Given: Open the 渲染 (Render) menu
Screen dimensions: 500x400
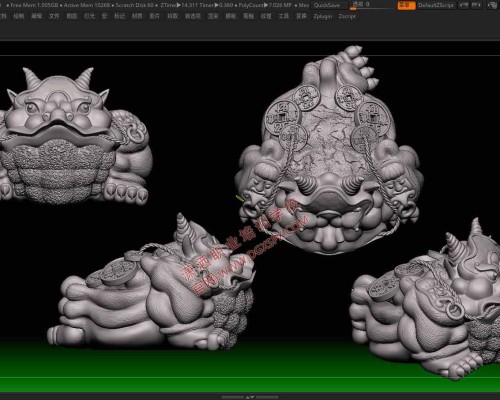Looking at the screenshot, I should 213,16.
